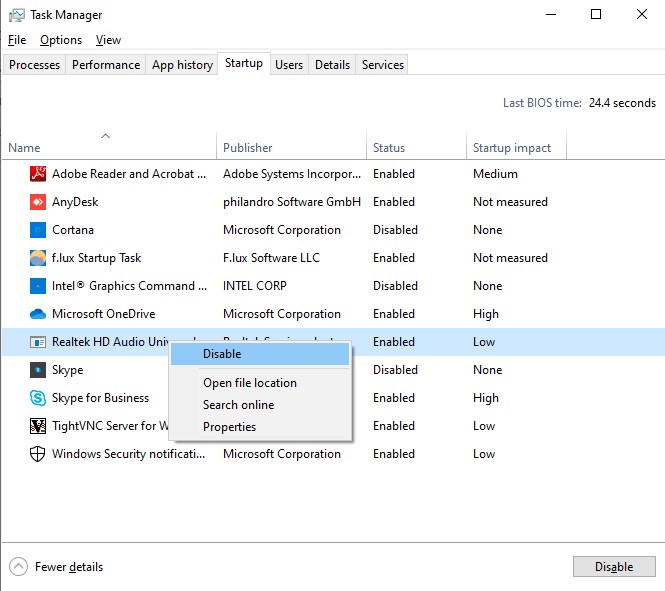
Task: Click Cortana's Disabled status cell
Action: point(395,230)
